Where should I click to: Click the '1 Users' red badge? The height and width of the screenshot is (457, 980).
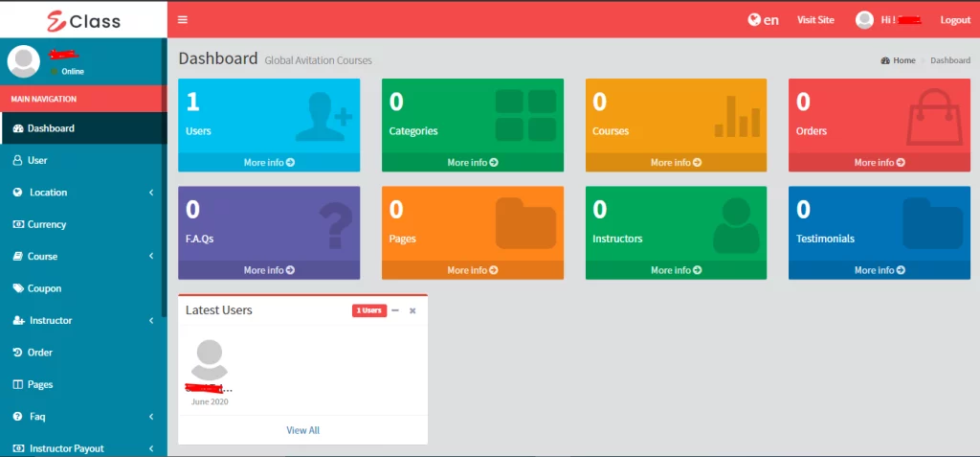(x=369, y=310)
